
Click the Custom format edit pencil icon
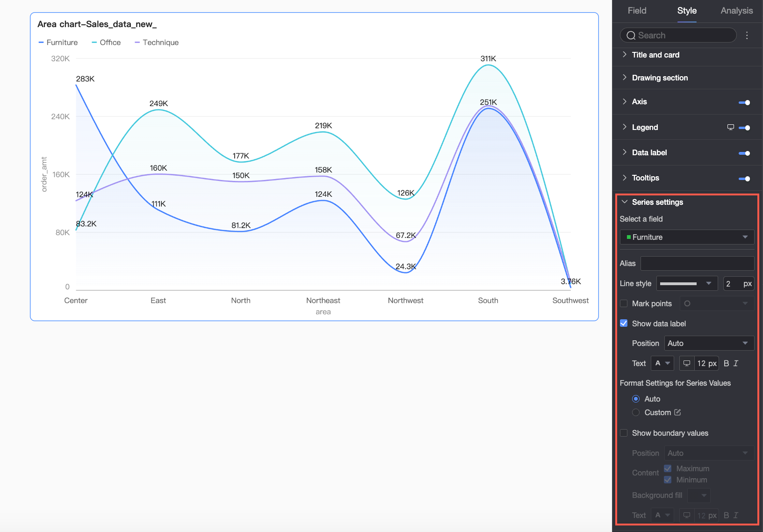click(x=677, y=412)
